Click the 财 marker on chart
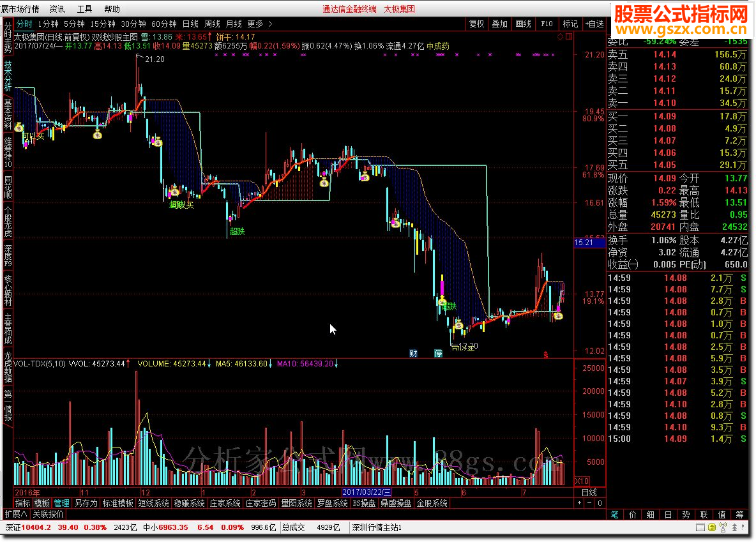This screenshot has width=756, height=542. point(413,354)
